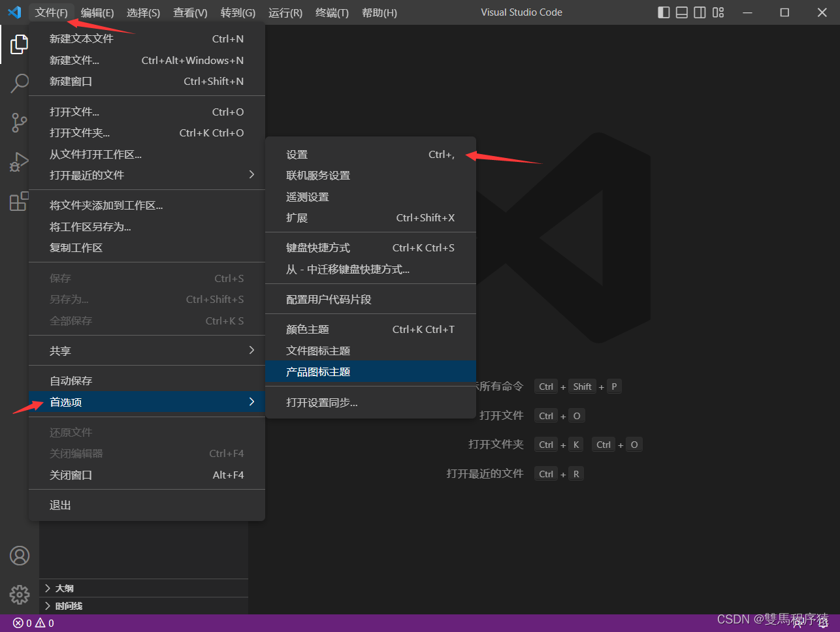Toggle the secondary side bar layout icon
The image size is (840, 632).
[700, 12]
